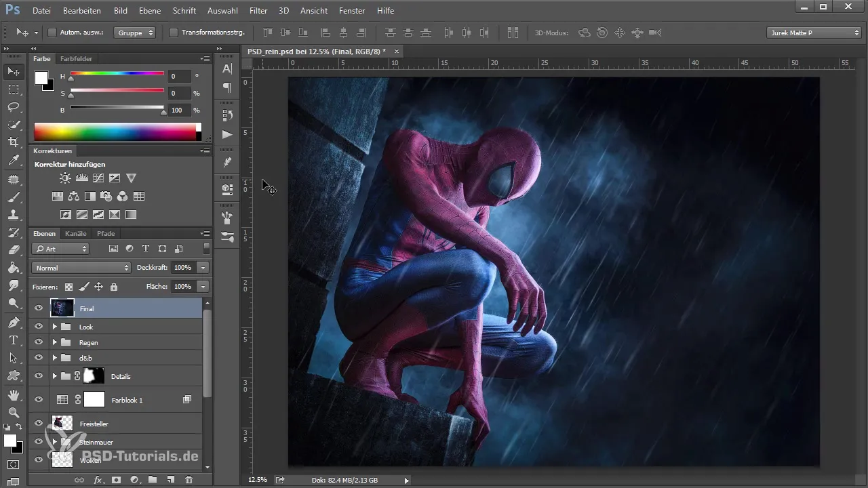The width and height of the screenshot is (868, 488).
Task: Click the Details group mask thumbnail
Action: tap(94, 376)
